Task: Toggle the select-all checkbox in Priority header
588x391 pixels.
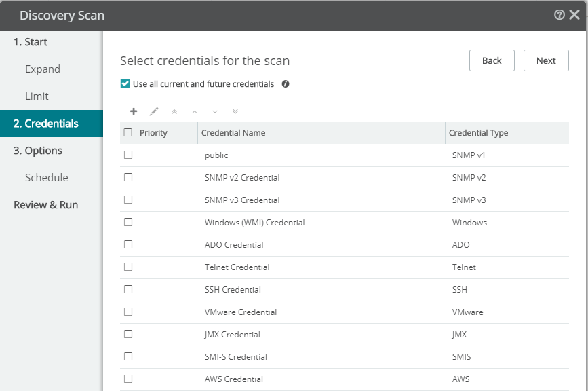Action: click(128, 132)
